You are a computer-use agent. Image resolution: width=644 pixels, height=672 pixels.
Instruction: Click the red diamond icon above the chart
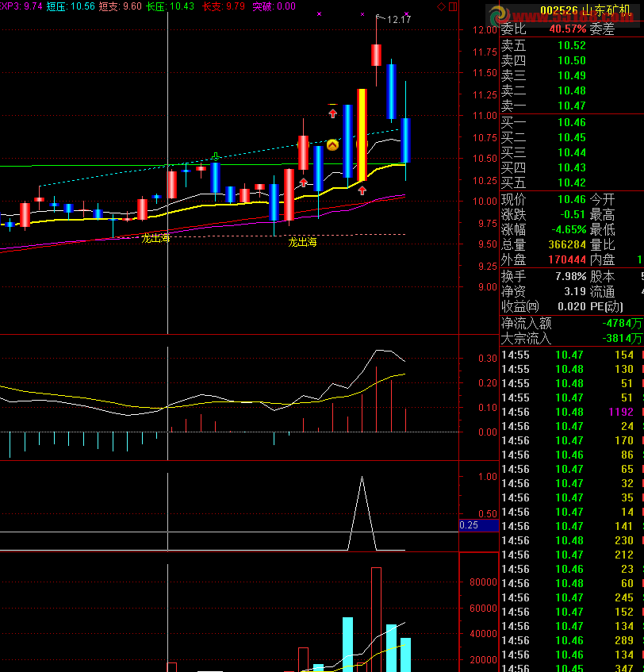pyautogui.click(x=441, y=6)
